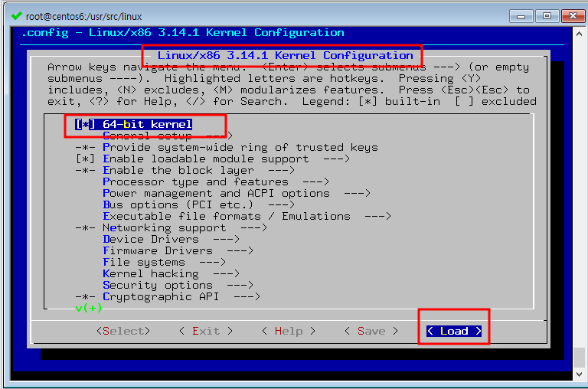
Task: Click the Select button
Action: click(x=123, y=331)
